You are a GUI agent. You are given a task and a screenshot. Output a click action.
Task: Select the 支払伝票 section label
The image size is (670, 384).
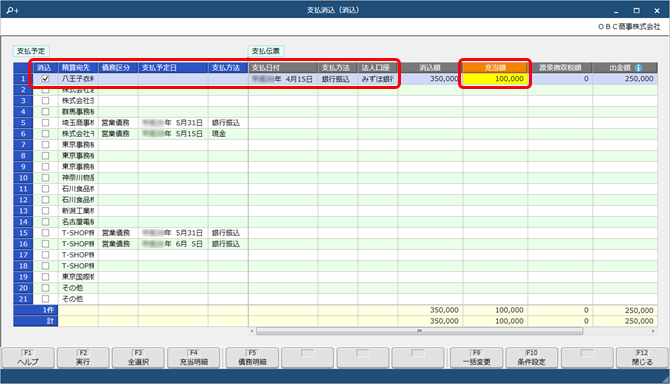265,51
